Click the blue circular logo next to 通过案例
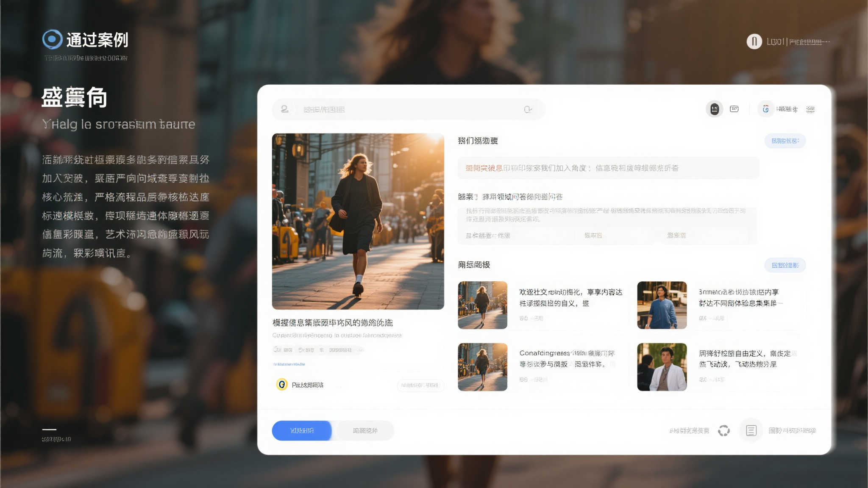The width and height of the screenshot is (868, 488). (x=52, y=40)
